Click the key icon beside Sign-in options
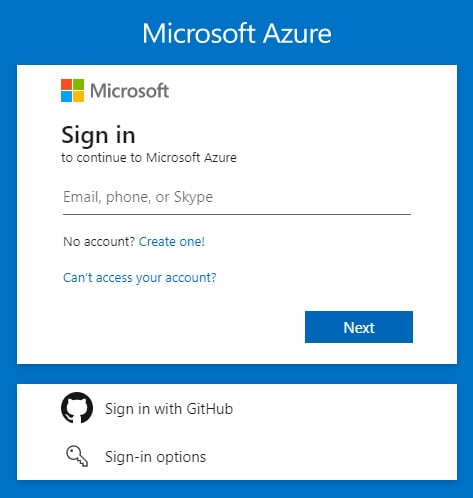The width and height of the screenshot is (473, 498). tap(77, 456)
